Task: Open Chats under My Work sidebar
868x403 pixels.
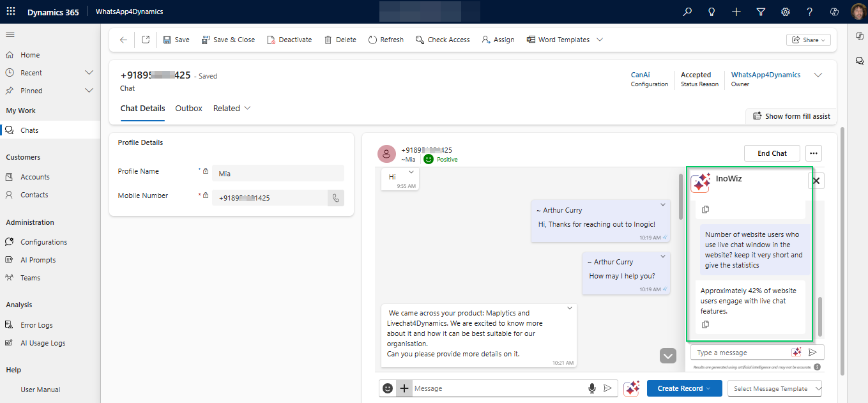Action: click(x=28, y=130)
